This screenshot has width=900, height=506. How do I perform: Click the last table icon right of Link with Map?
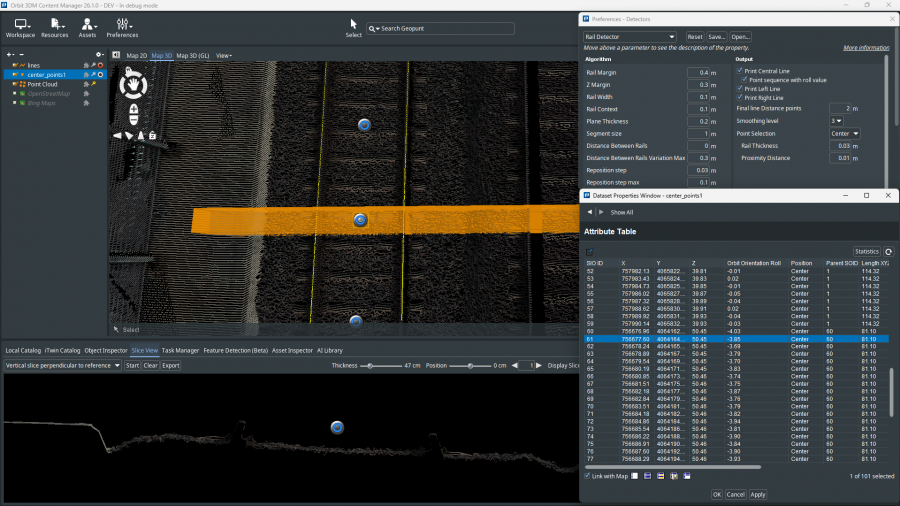687,476
